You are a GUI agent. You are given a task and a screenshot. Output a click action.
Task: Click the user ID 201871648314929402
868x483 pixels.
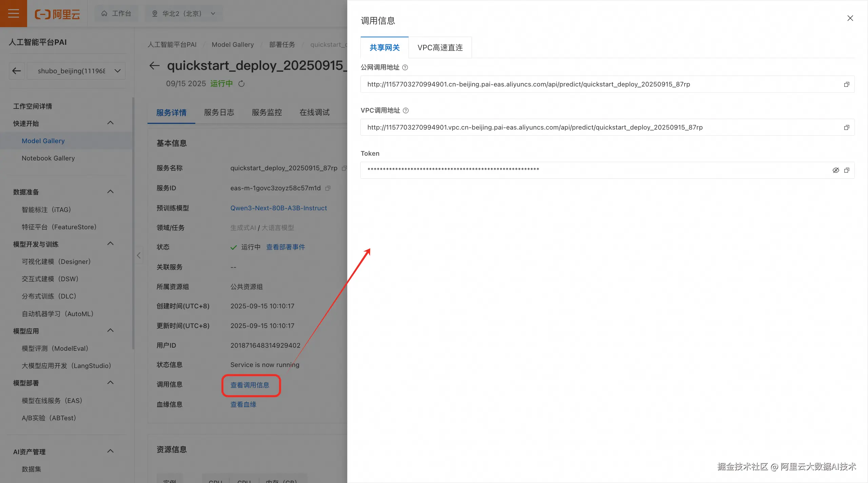[265, 345]
